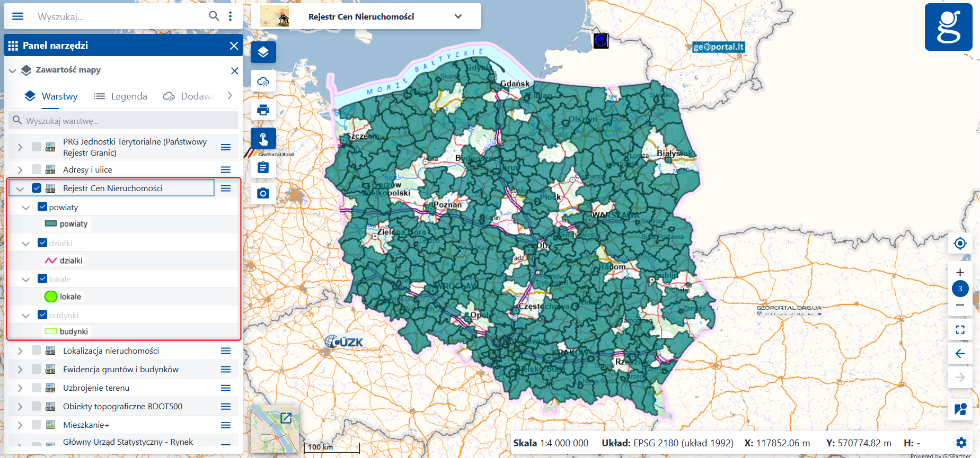
Task: Switch map to fullscreen mode
Action: pos(960,330)
